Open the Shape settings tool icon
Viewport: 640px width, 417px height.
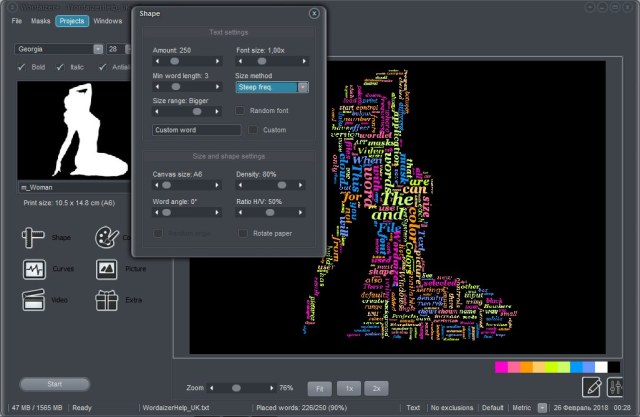(33, 237)
